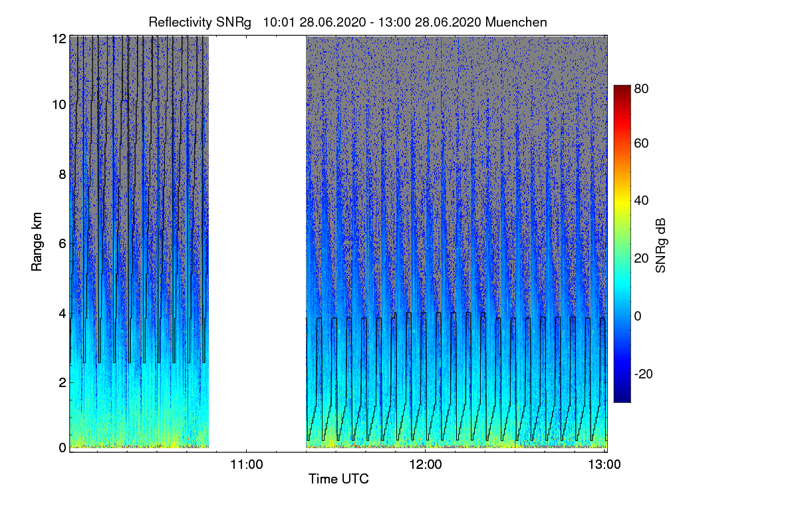Viewport: 798px width, 532px height.
Task: Click the range axis tick label '8'
Action: [x=63, y=174]
